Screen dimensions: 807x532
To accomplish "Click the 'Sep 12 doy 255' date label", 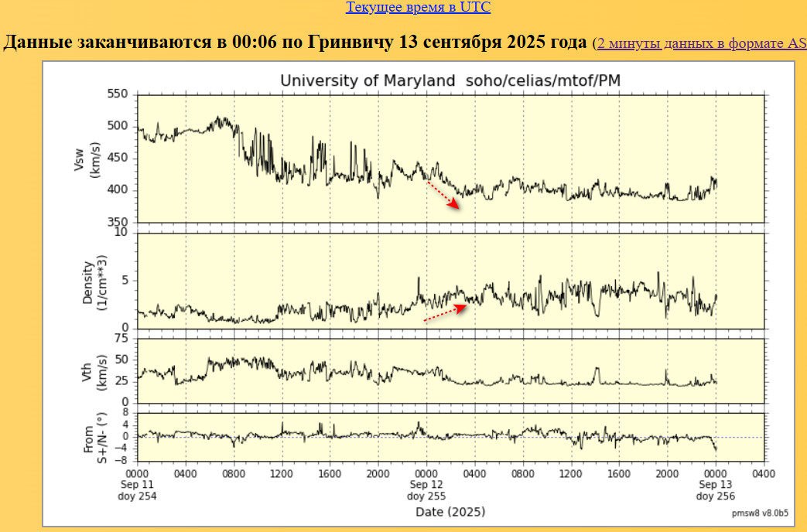I will (x=426, y=490).
